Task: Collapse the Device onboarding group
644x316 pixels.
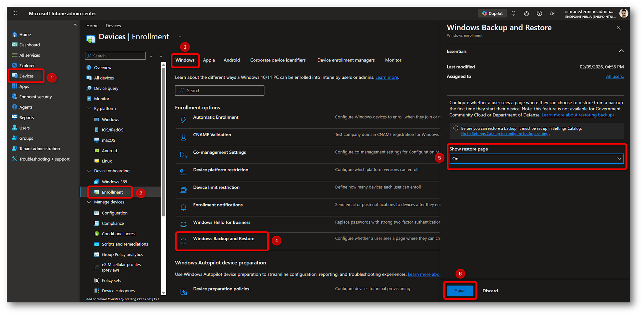Action: 89,170
